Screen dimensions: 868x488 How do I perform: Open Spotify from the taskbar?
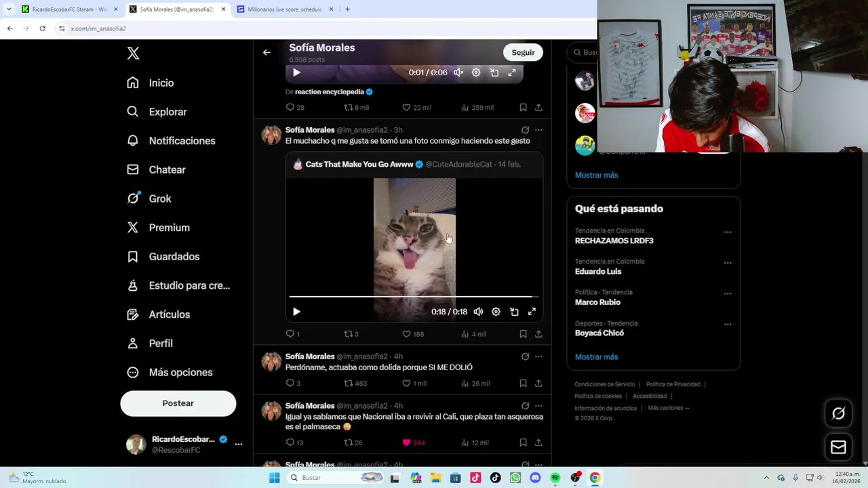(555, 478)
